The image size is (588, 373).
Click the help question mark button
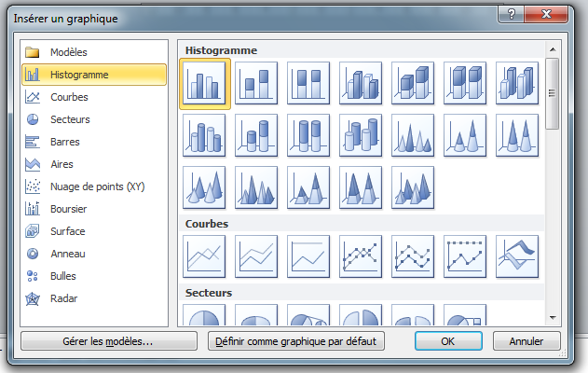[x=512, y=14]
